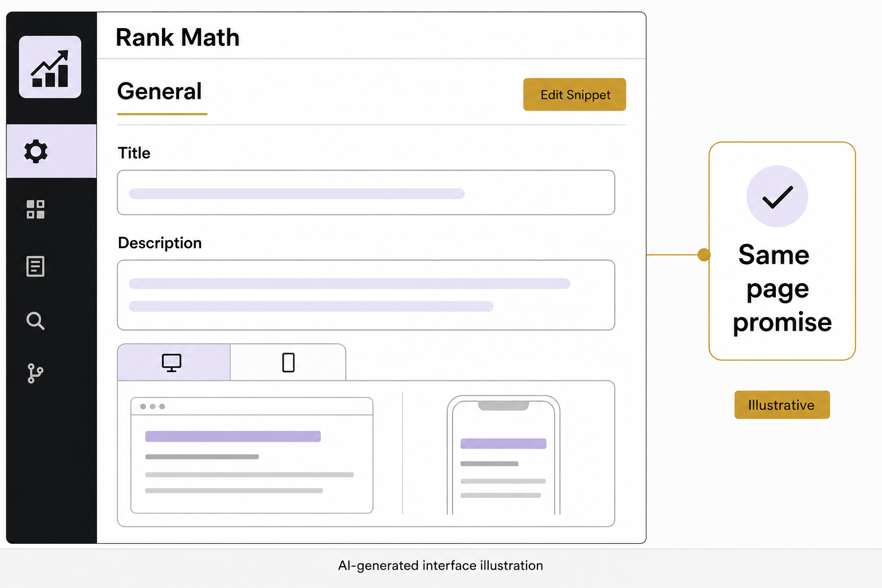Screen dimensions: 882x588
Task: Select the gear settings sidebar icon
Action: [x=36, y=151]
